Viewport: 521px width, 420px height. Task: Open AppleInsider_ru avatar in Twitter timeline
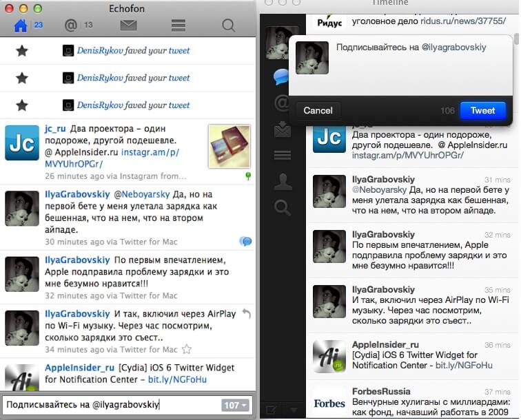(329, 357)
